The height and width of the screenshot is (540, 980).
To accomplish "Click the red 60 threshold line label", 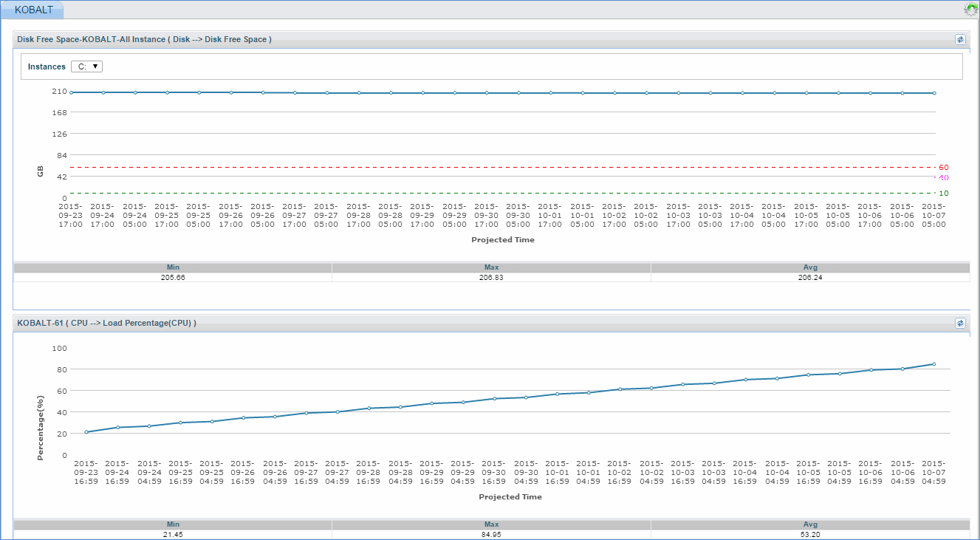I will click(x=943, y=168).
